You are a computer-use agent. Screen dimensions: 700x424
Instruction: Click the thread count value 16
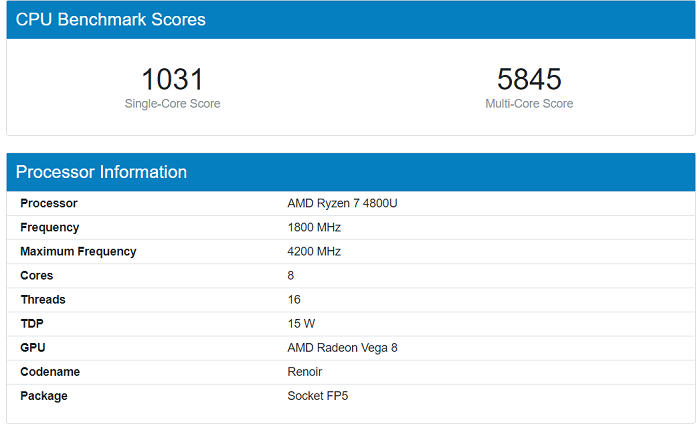(294, 300)
